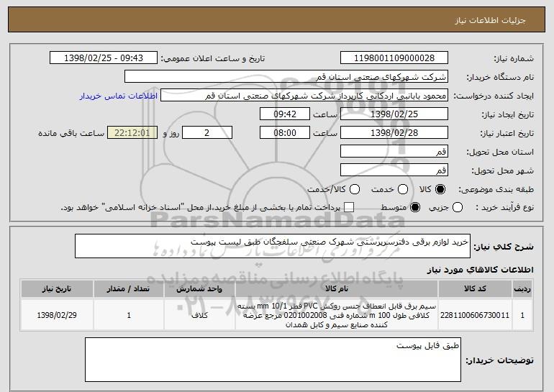Click the validity date 1398/02/28 field
This screenshot has height=392, width=554.
394,133
